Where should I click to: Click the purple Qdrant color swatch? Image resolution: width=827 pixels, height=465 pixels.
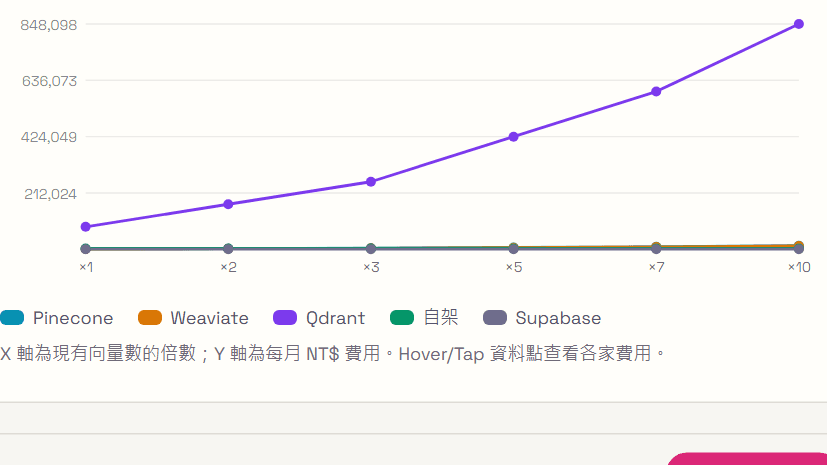[285, 318]
